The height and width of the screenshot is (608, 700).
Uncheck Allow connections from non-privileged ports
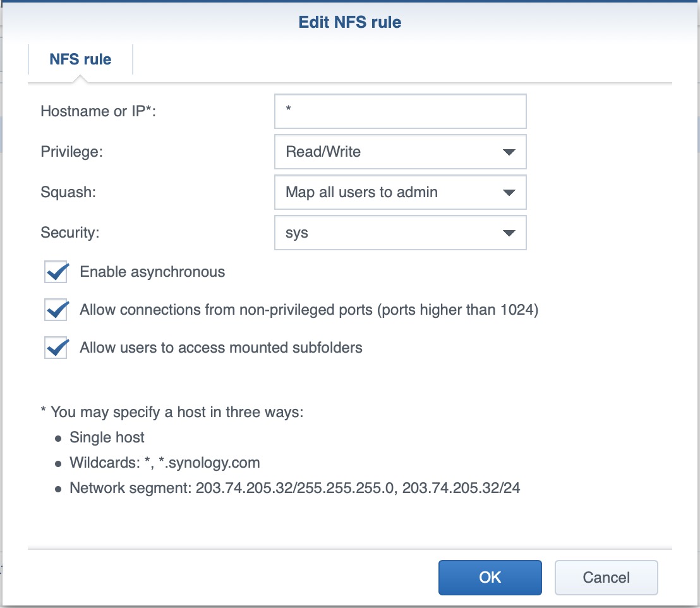(57, 310)
